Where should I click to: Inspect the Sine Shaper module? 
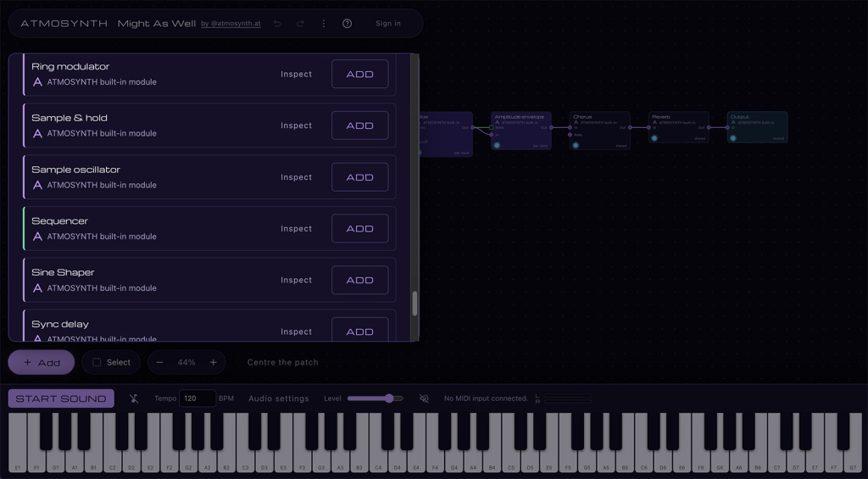coord(296,281)
